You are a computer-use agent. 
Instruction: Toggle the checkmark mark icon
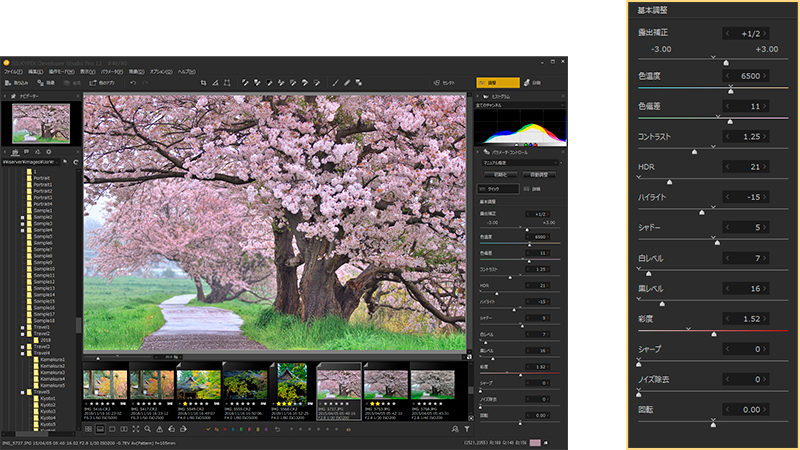pos(208,430)
